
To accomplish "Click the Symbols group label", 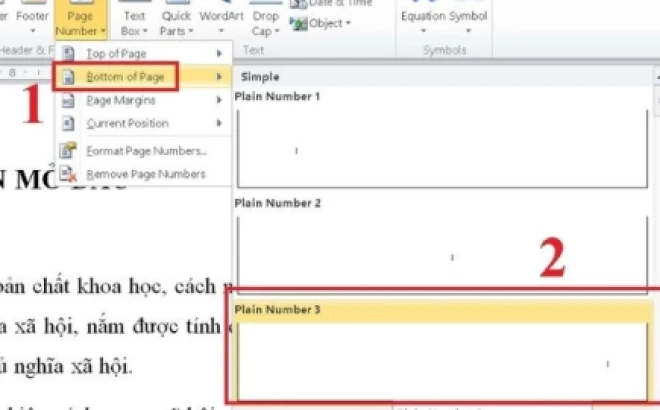I will coord(444,50).
